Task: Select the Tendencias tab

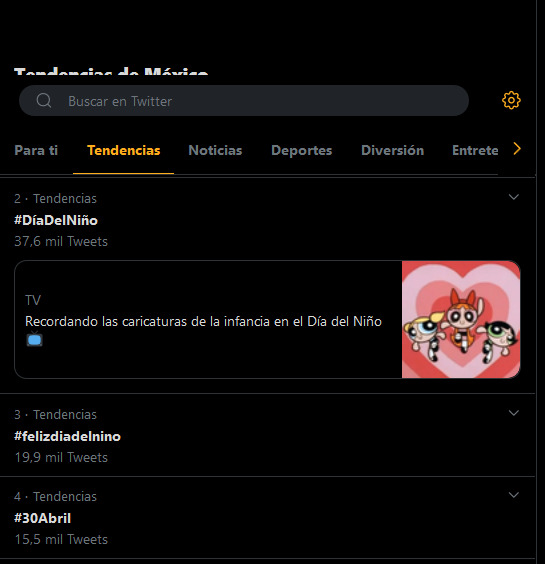Action: coord(123,150)
